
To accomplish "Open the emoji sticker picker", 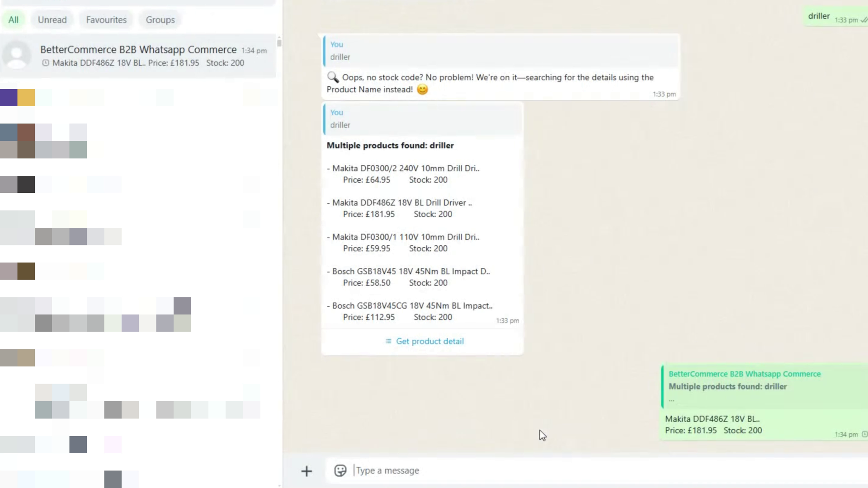I will click(340, 471).
